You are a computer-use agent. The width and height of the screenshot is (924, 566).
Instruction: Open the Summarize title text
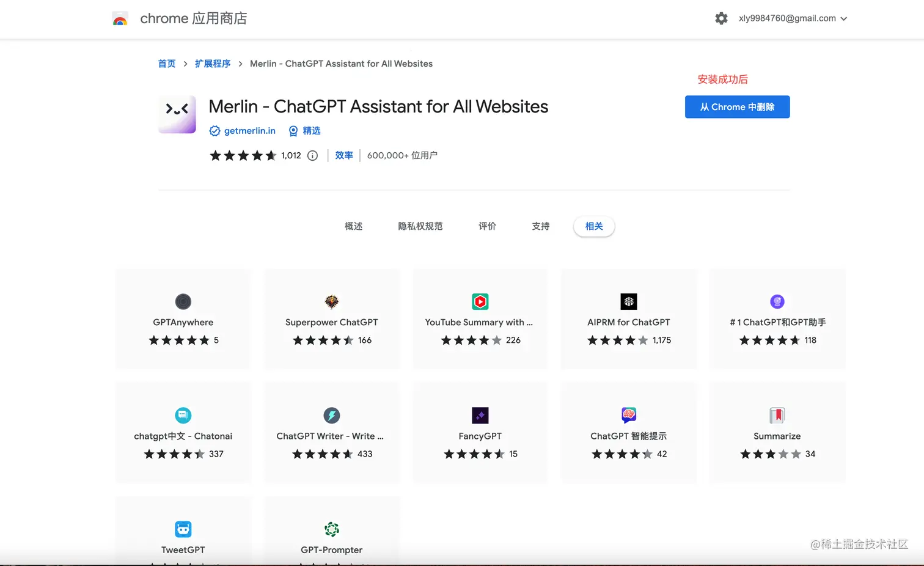(x=777, y=436)
